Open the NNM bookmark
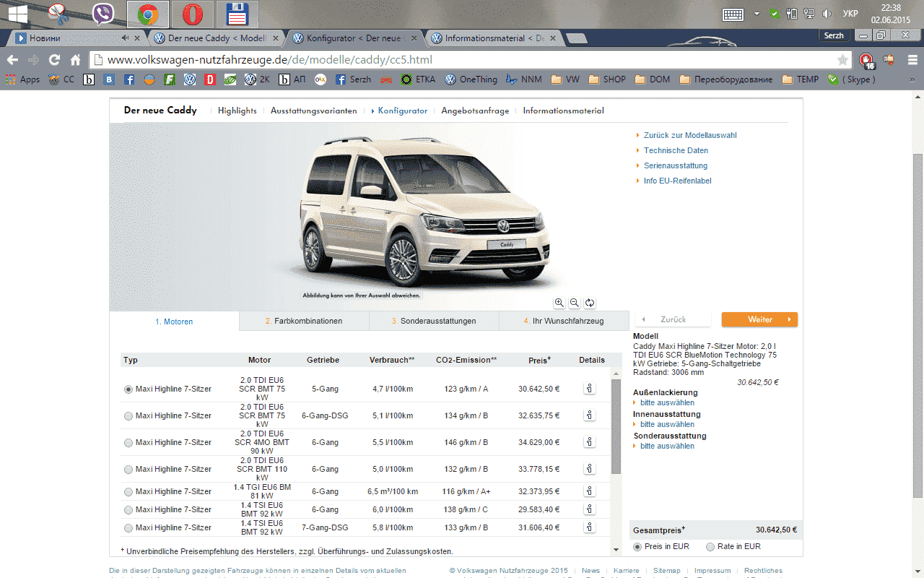 point(525,79)
